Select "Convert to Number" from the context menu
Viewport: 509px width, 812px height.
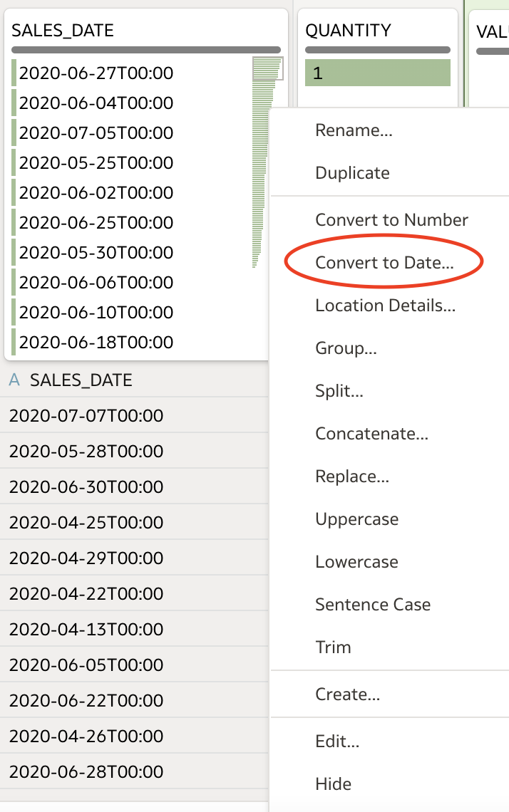point(392,219)
